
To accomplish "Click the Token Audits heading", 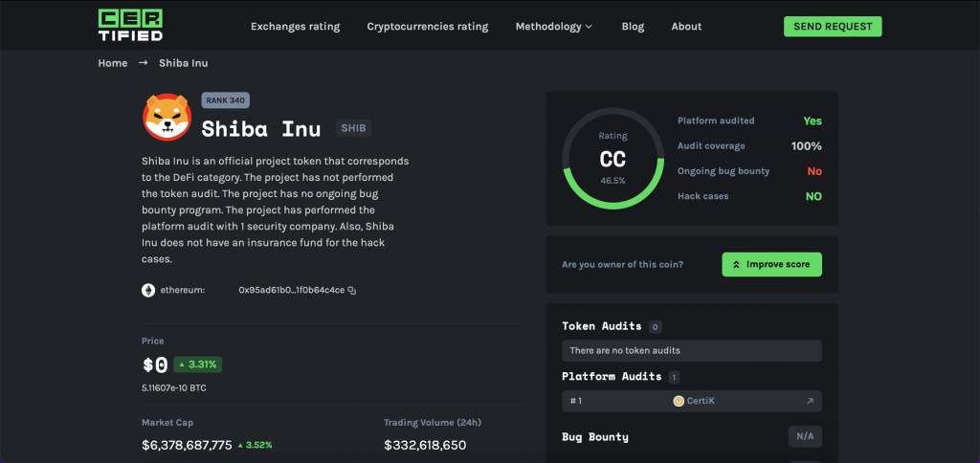I will click(601, 326).
